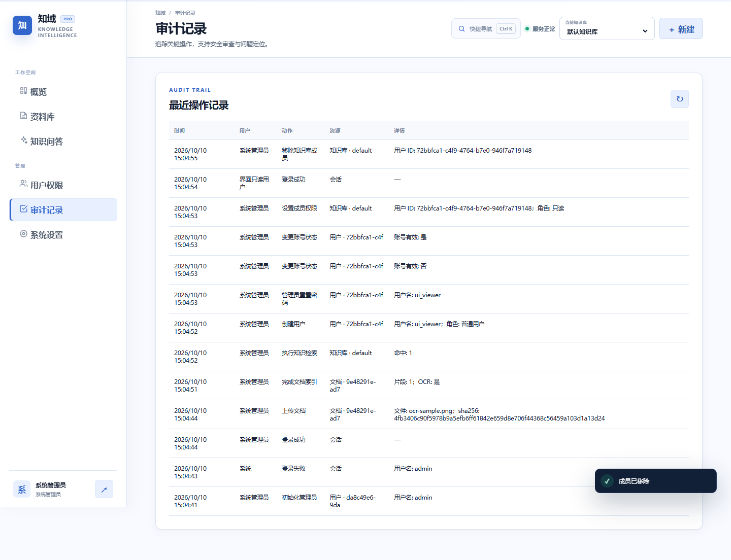Open the 概览 overview icon
This screenshot has width=731, height=560.
click(23, 91)
